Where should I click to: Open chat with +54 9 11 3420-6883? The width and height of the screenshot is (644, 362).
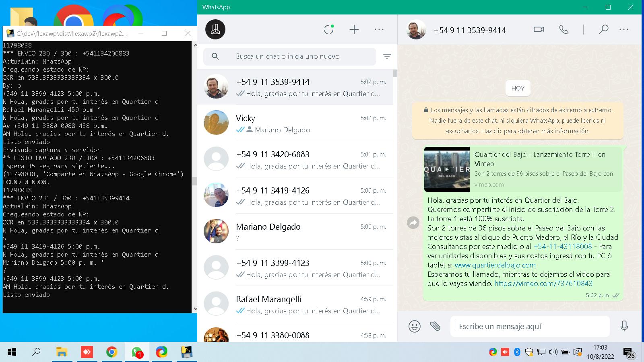pyautogui.click(x=295, y=160)
